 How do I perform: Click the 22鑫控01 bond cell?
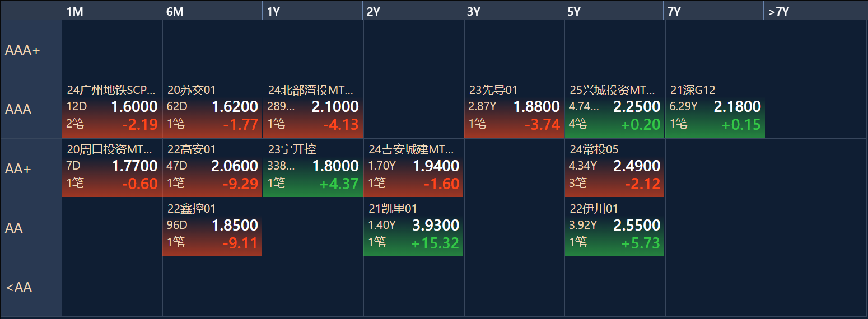(212, 227)
